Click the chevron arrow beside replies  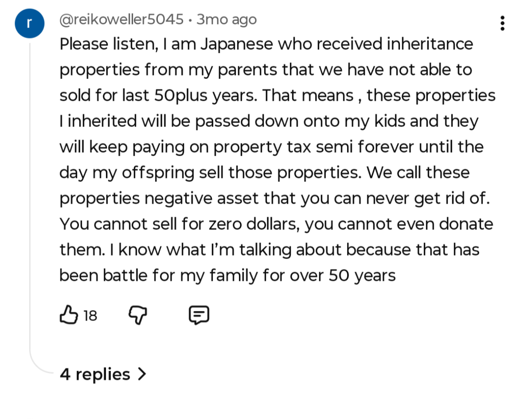[x=141, y=374]
